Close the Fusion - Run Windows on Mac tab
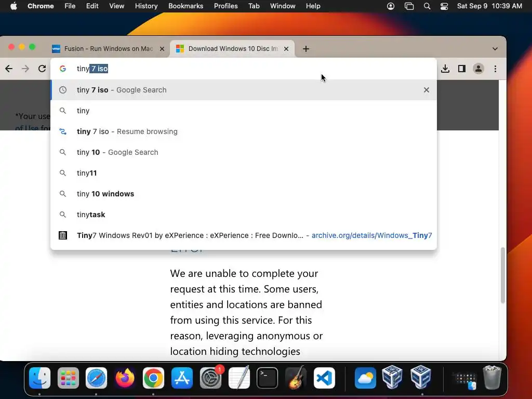This screenshot has width=532, height=399. click(x=162, y=49)
